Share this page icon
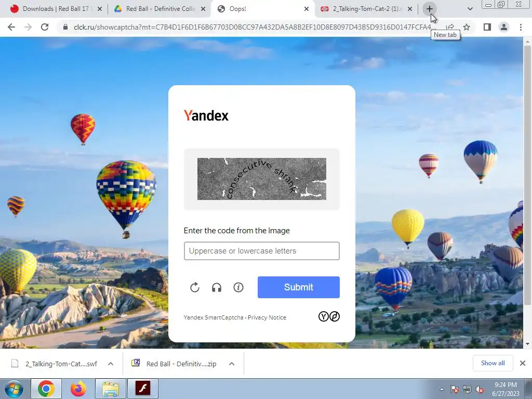This screenshot has height=399, width=532. (x=450, y=27)
